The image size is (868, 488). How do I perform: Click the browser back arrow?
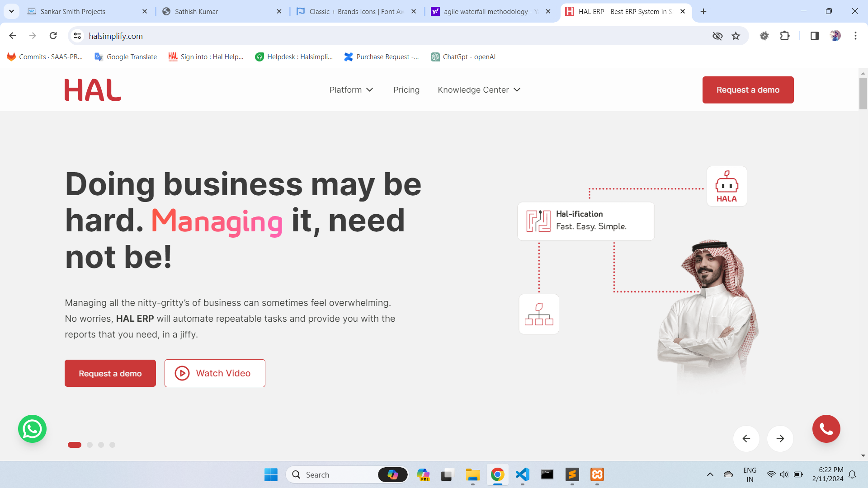pyautogui.click(x=13, y=36)
